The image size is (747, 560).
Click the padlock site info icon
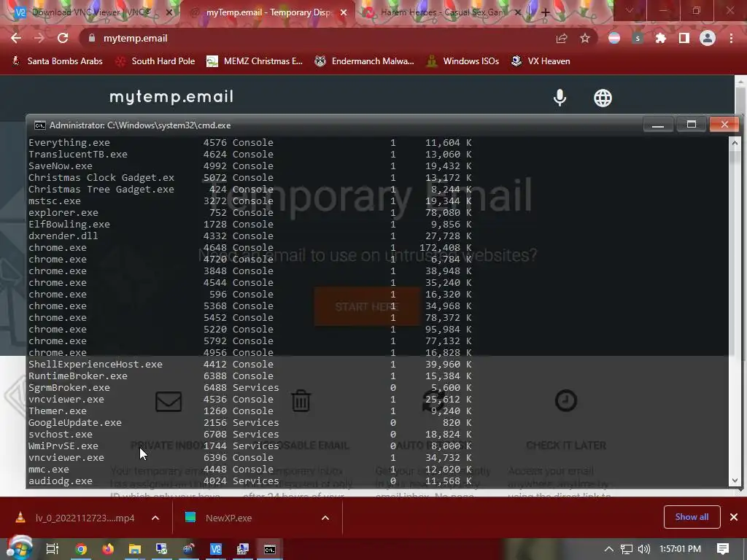92,38
